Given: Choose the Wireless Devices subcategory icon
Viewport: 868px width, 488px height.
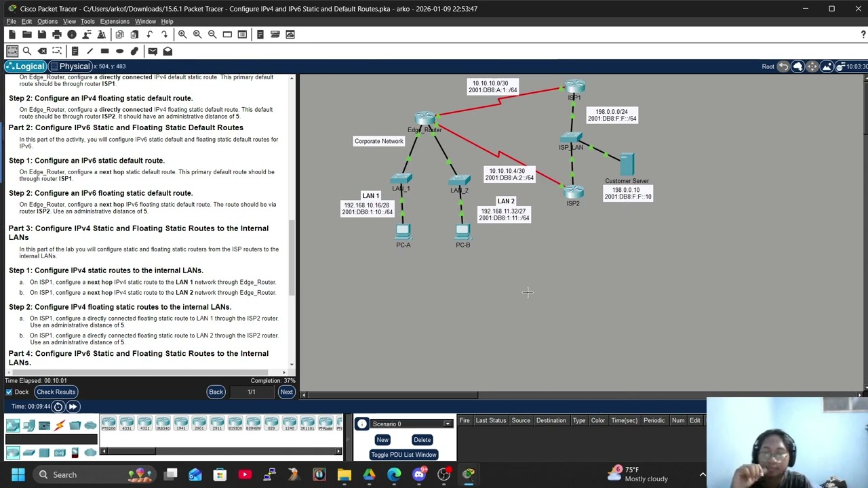Looking at the screenshot, I should 60,453.
